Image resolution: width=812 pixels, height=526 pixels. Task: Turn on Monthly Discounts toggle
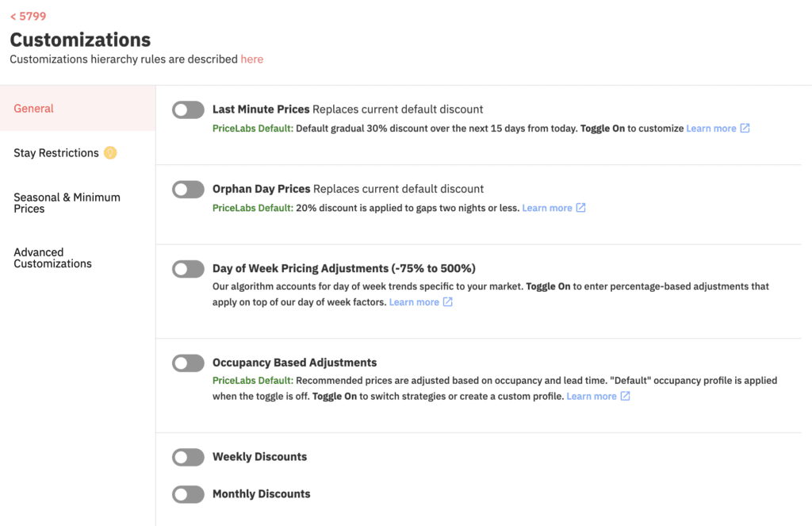[188, 495]
